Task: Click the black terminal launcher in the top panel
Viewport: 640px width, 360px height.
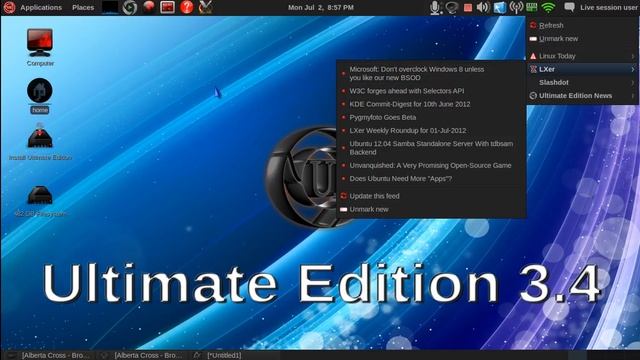Action: coord(110,7)
